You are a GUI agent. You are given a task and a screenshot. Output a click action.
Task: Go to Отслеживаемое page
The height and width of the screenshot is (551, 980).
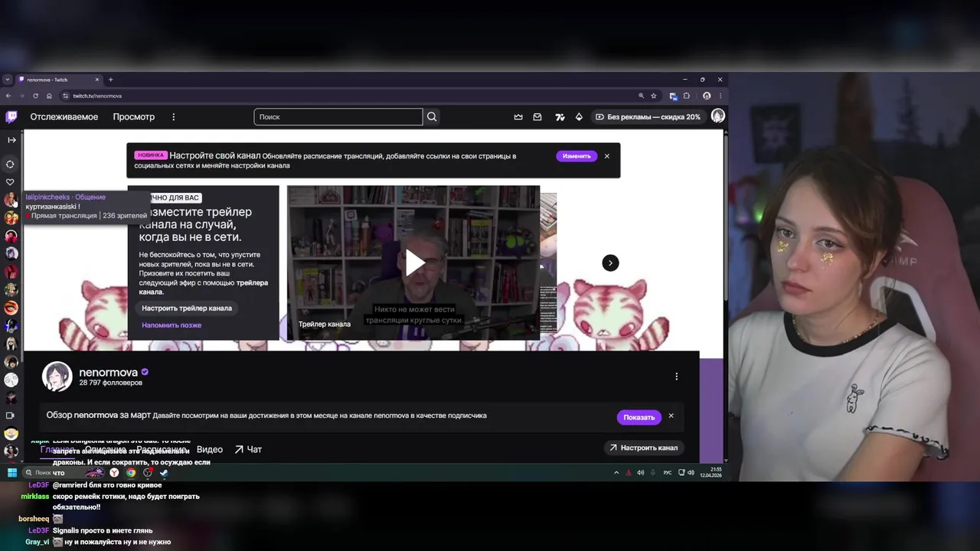pyautogui.click(x=64, y=117)
